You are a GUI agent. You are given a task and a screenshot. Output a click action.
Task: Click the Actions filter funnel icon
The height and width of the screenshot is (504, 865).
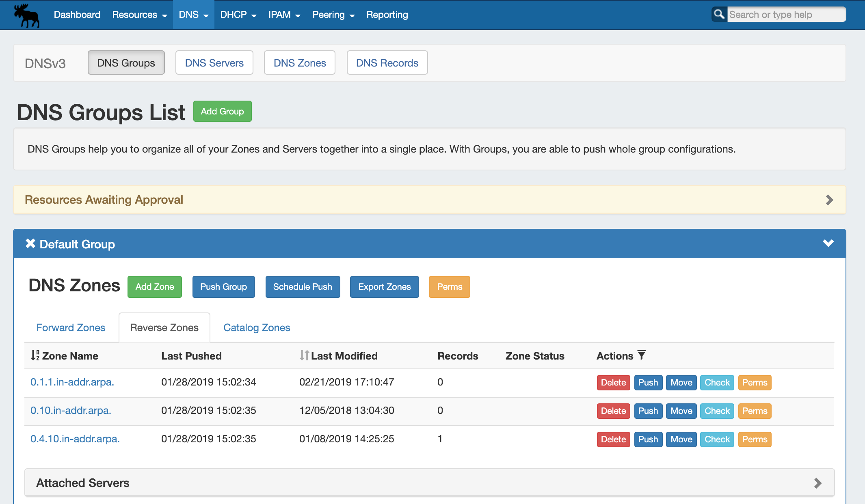[642, 355]
